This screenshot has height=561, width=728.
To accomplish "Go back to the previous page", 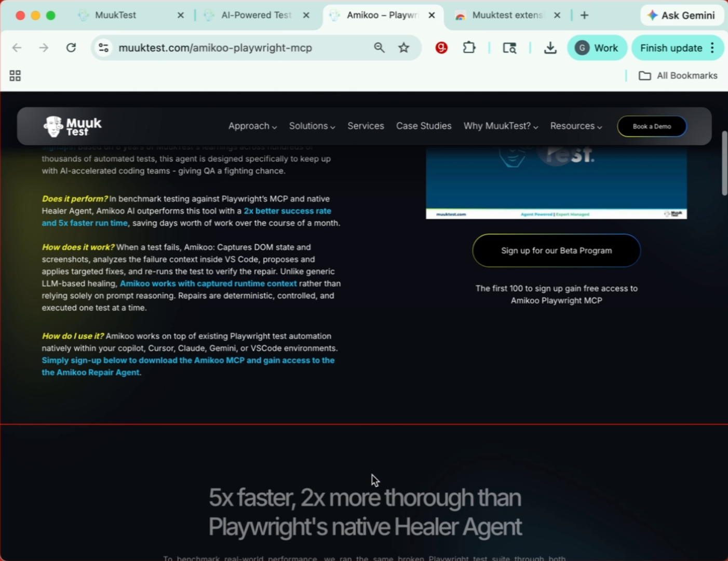I will [17, 48].
